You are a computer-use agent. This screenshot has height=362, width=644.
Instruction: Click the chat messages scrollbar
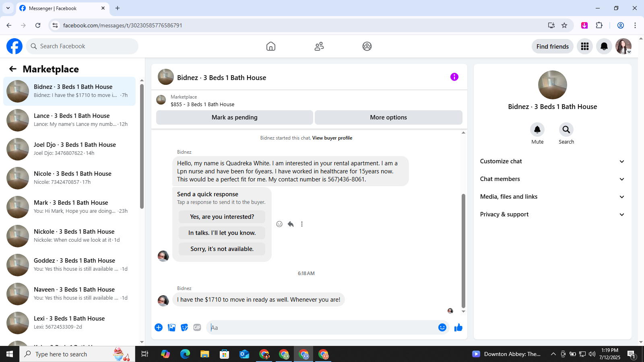pos(463,251)
